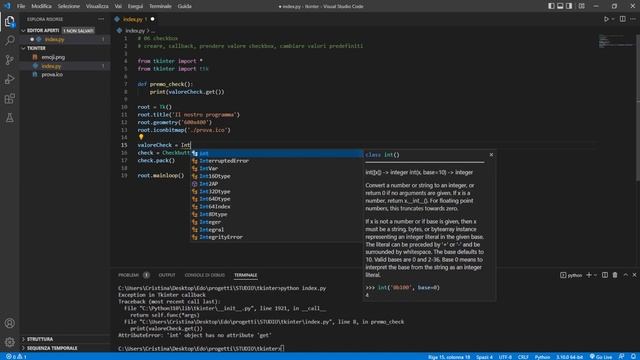The image size is (640, 360).
Task: Open the Modifica menu
Action: 42,6
